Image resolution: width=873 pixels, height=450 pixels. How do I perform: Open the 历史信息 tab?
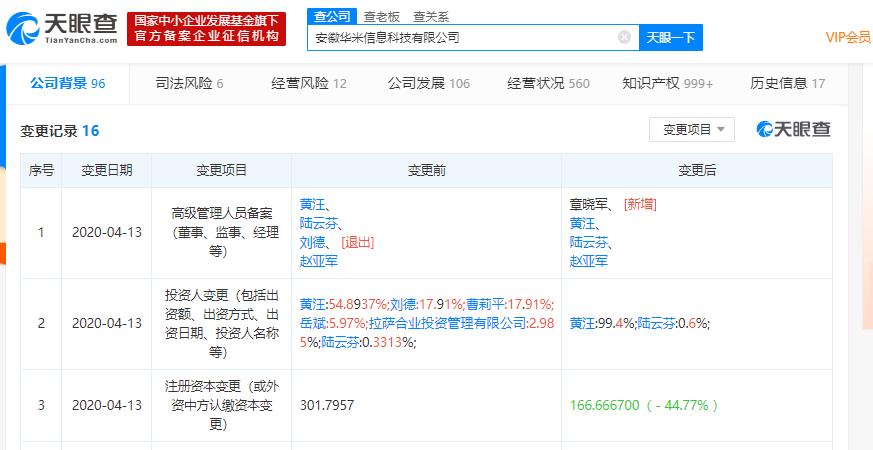[x=787, y=83]
